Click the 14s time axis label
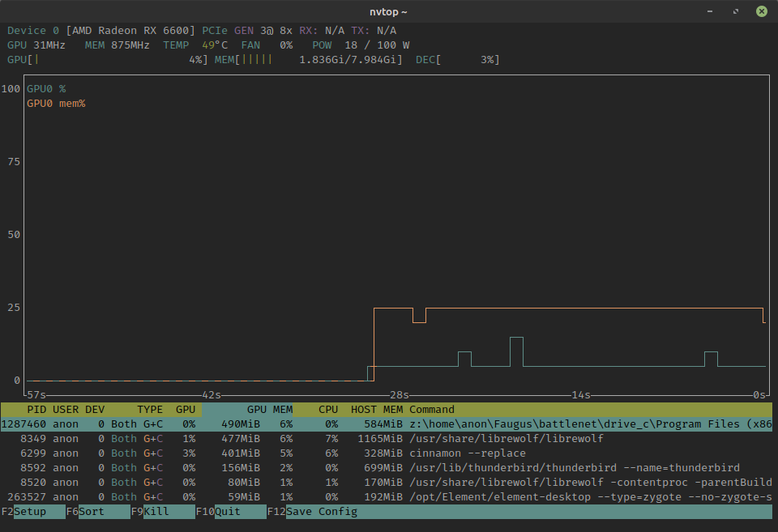 [581, 395]
